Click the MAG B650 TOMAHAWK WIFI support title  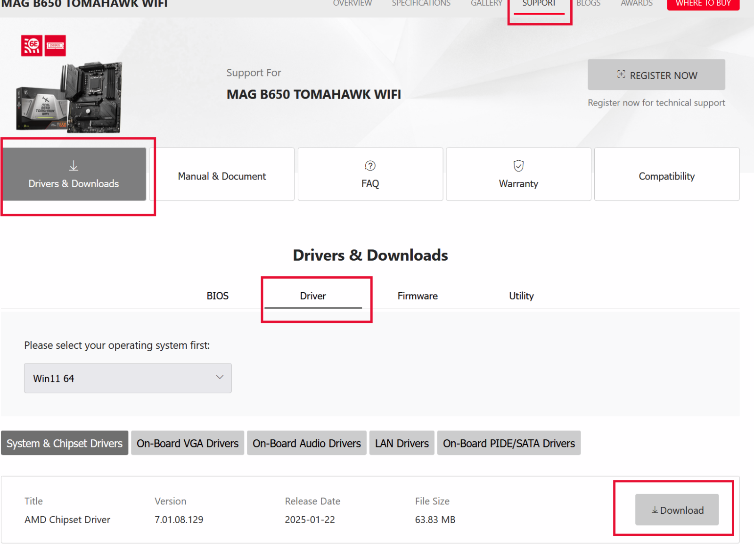(x=314, y=94)
